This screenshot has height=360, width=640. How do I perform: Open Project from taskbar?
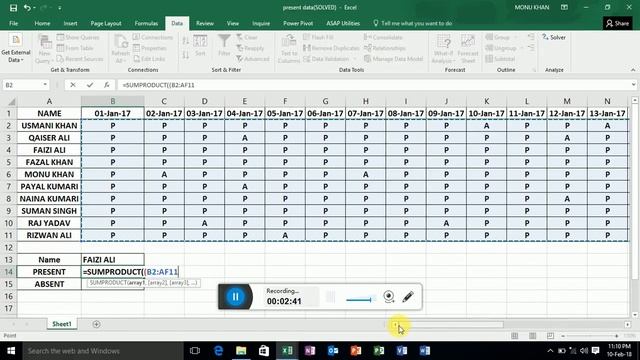(378, 351)
